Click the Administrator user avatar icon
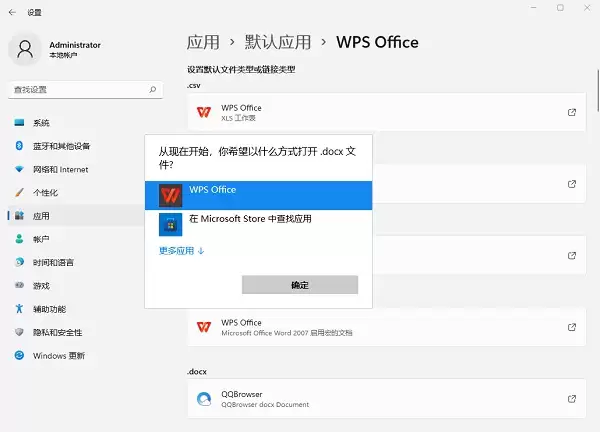 click(25, 49)
